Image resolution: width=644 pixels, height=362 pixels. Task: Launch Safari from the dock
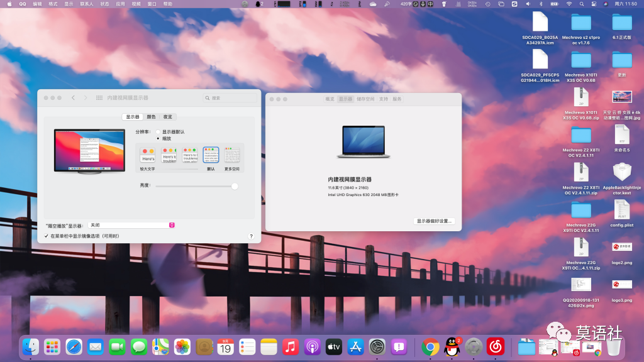coord(74,347)
